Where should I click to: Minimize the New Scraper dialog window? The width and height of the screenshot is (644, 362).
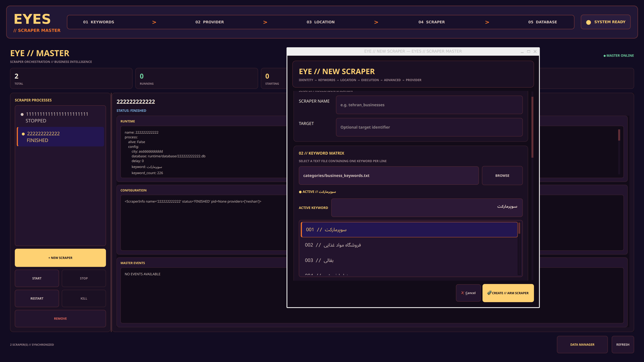[522, 51]
